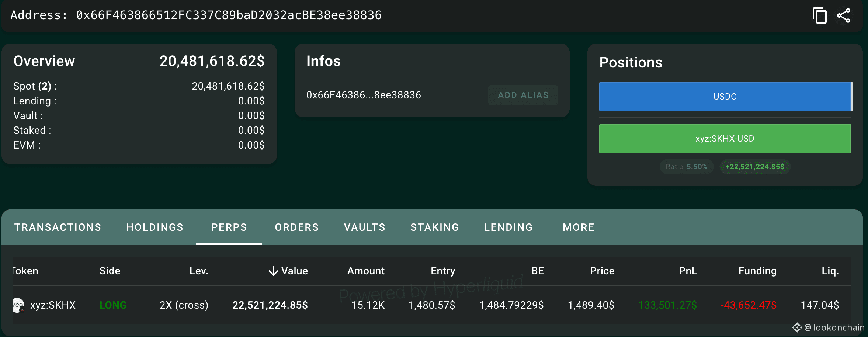Click the Price column header
The image size is (868, 337).
click(602, 271)
